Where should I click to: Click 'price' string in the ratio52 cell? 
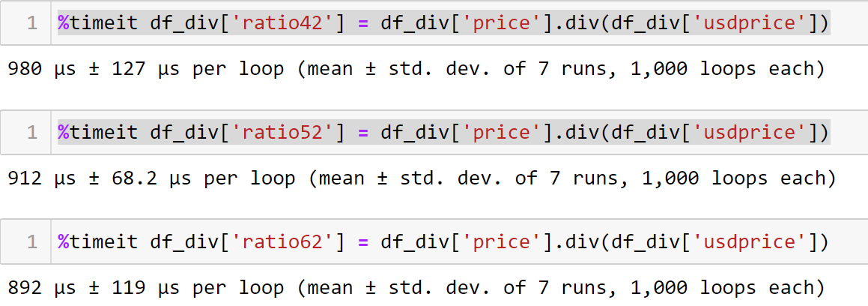(501, 133)
